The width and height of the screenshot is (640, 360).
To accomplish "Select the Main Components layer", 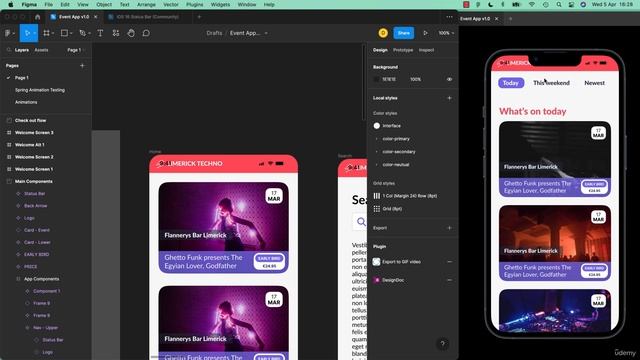I will [34, 181].
